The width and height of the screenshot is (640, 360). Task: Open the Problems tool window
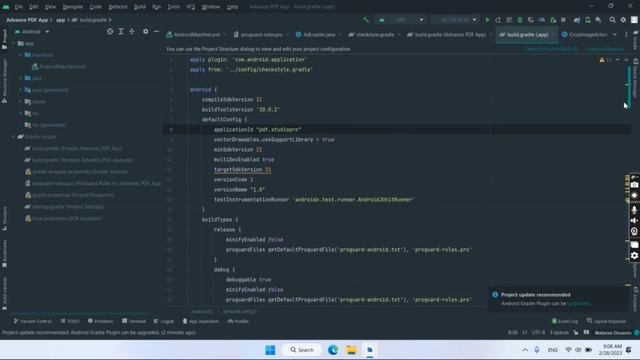100,321
